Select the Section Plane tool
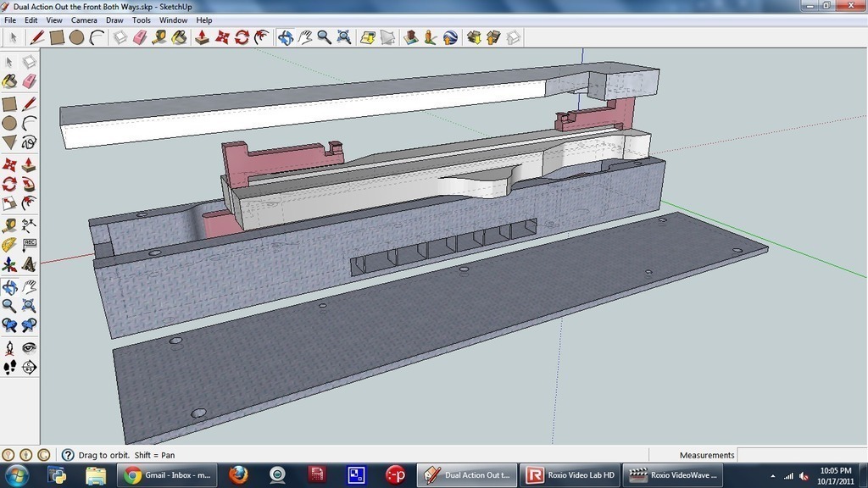Screen dimensions: 868x488 coord(29,367)
